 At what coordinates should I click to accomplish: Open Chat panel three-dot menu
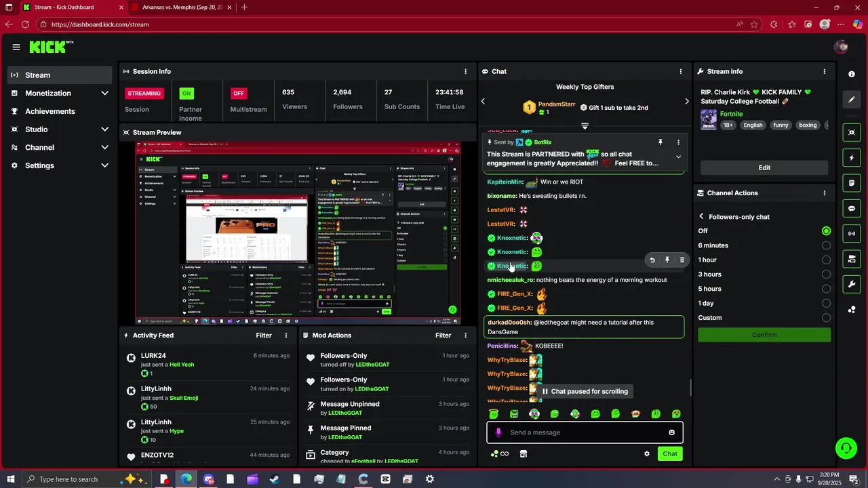[x=681, y=71]
